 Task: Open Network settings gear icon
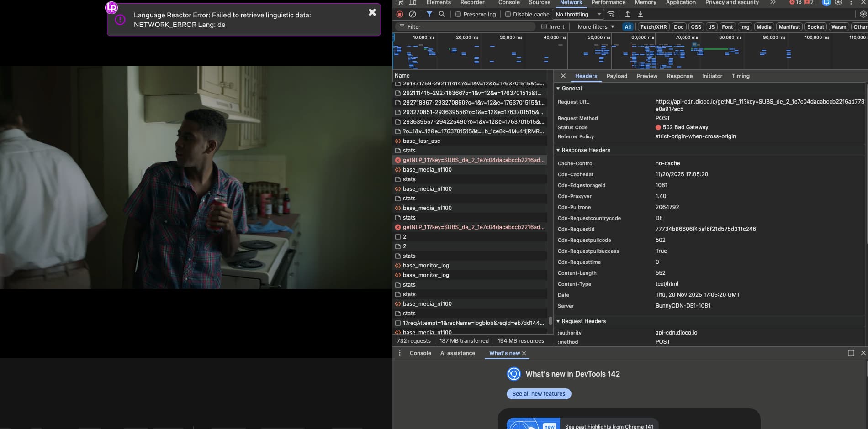(x=863, y=14)
